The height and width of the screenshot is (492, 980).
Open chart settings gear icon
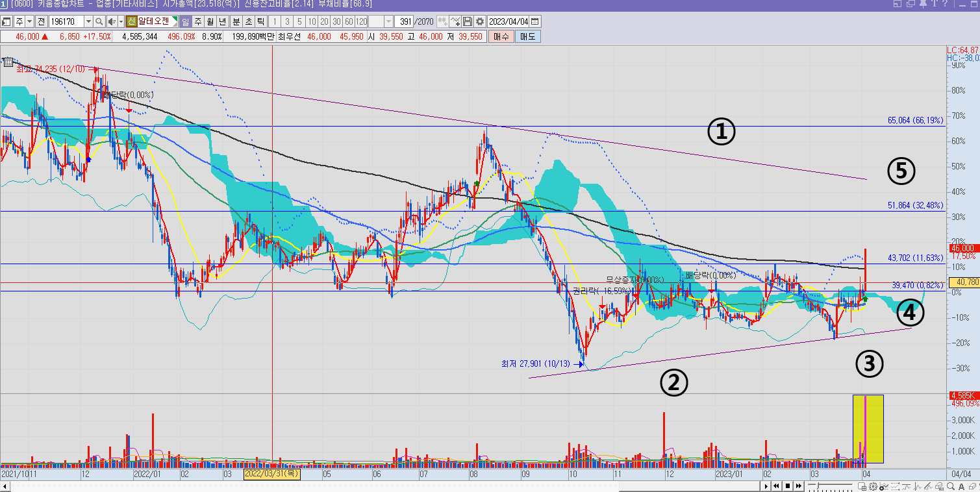[480, 21]
